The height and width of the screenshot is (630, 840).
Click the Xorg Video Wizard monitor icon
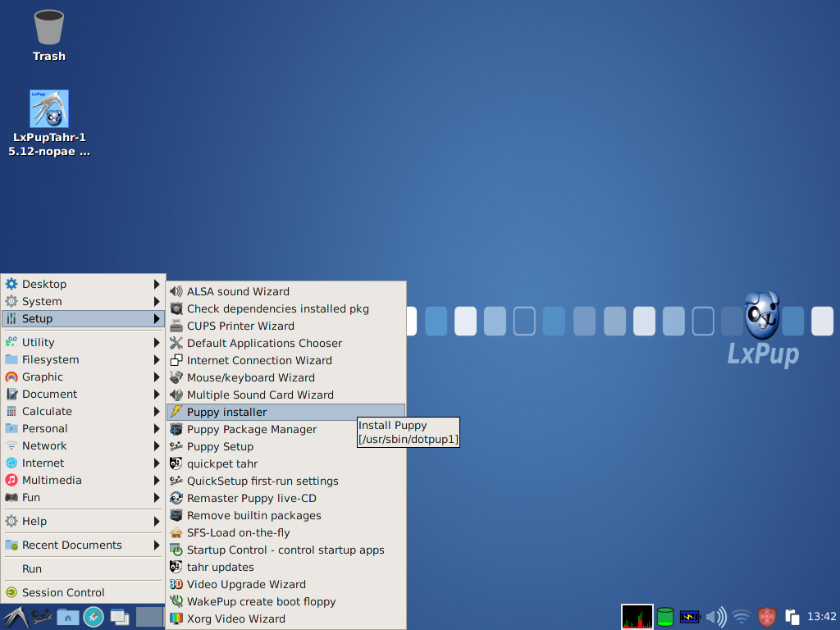click(176, 619)
